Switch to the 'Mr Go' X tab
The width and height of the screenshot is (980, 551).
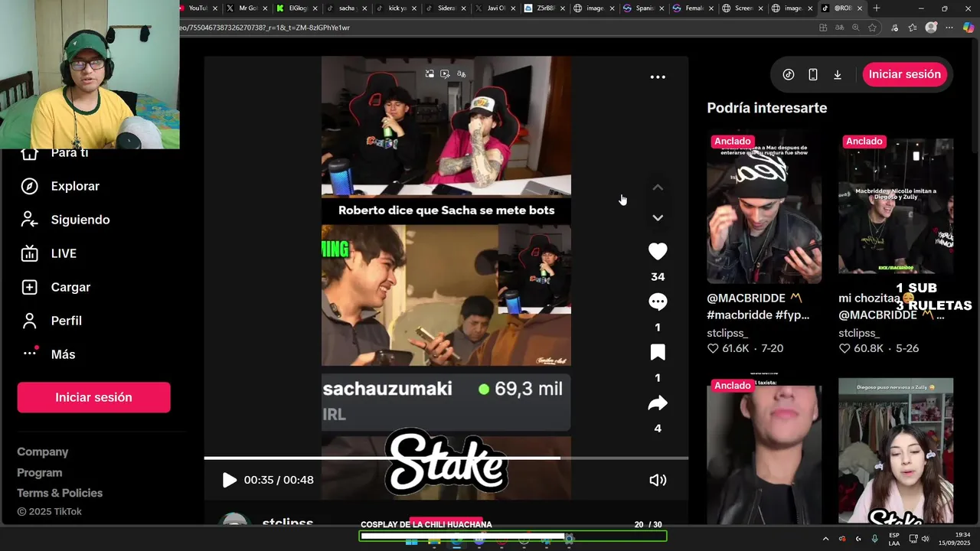pyautogui.click(x=247, y=8)
